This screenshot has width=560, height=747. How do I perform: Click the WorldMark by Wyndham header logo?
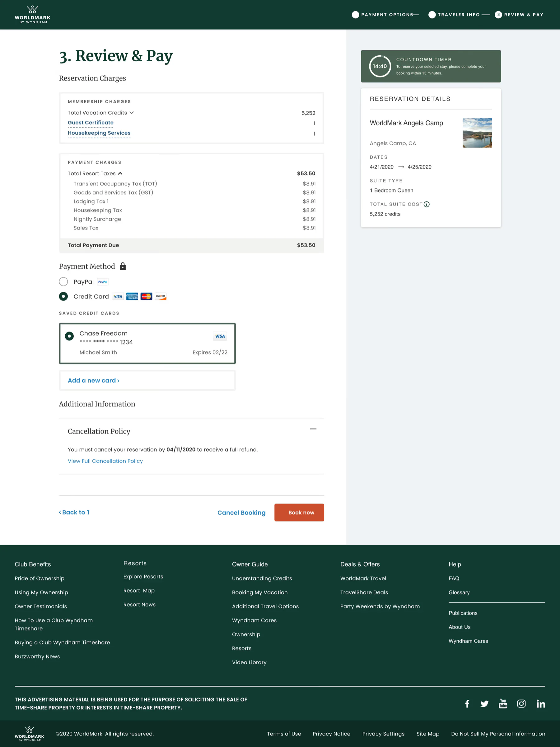point(32,15)
